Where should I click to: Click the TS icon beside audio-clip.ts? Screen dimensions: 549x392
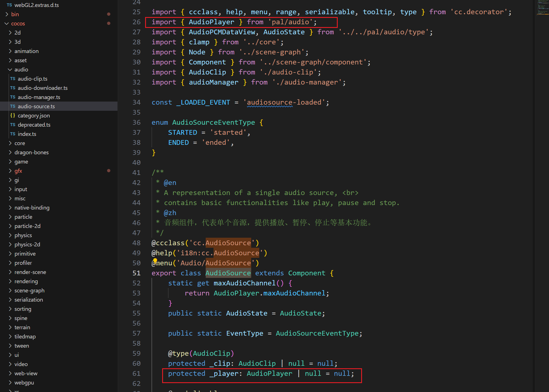pos(13,79)
